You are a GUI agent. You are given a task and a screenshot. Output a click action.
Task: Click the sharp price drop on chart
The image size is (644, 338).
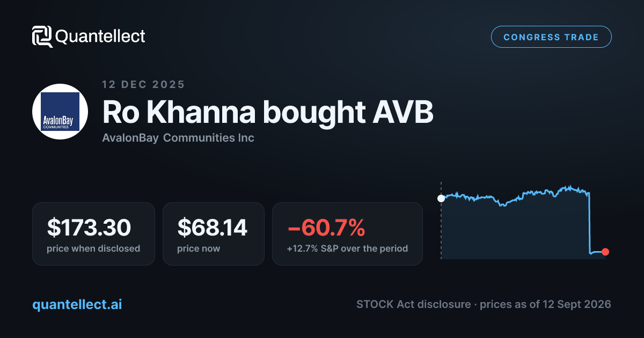click(590, 223)
